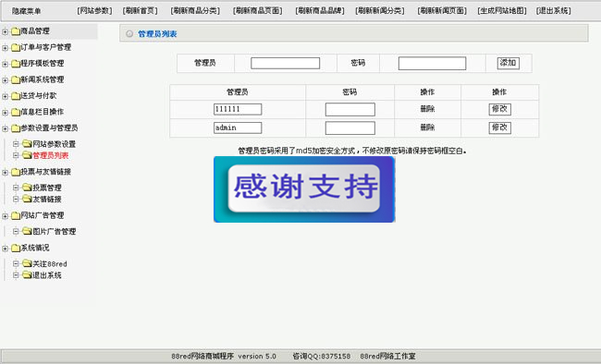Image resolution: width=601 pixels, height=364 pixels.
Task: Click the round bullet icon beside 管理员列表 heading
Action: tap(129, 33)
